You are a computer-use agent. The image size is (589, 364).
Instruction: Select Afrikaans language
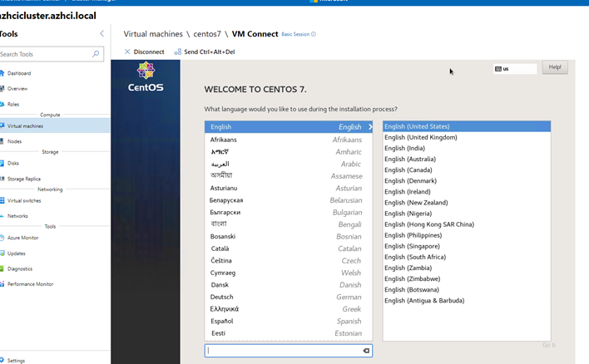click(x=289, y=140)
